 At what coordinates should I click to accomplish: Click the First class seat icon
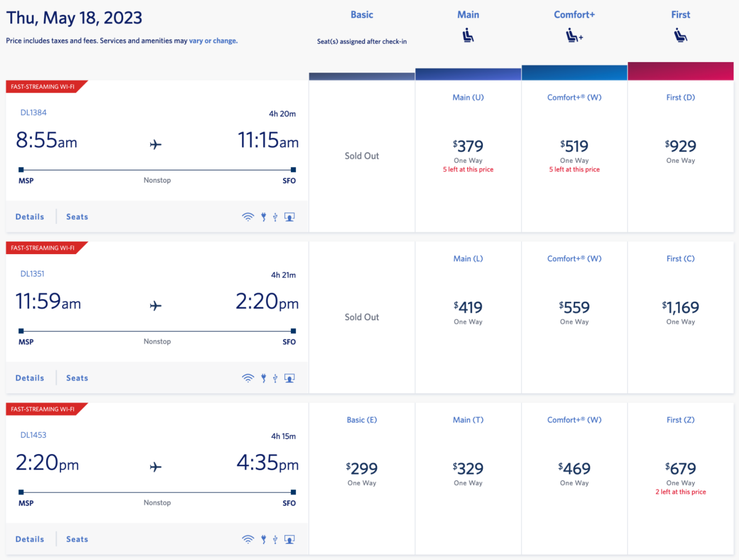coord(680,36)
